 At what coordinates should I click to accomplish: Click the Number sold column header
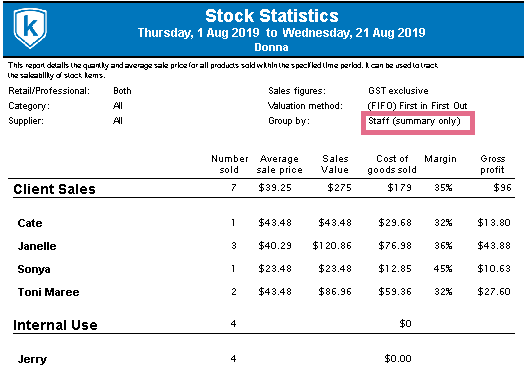coord(230,164)
